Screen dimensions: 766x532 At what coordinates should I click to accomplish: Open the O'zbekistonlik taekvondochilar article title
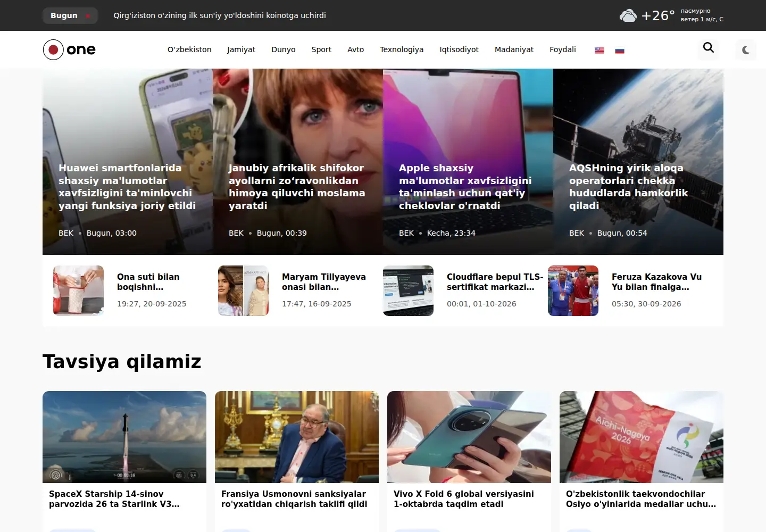click(641, 499)
